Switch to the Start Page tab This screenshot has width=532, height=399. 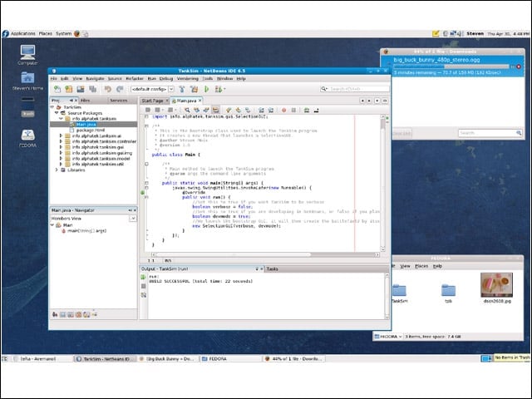[155, 101]
